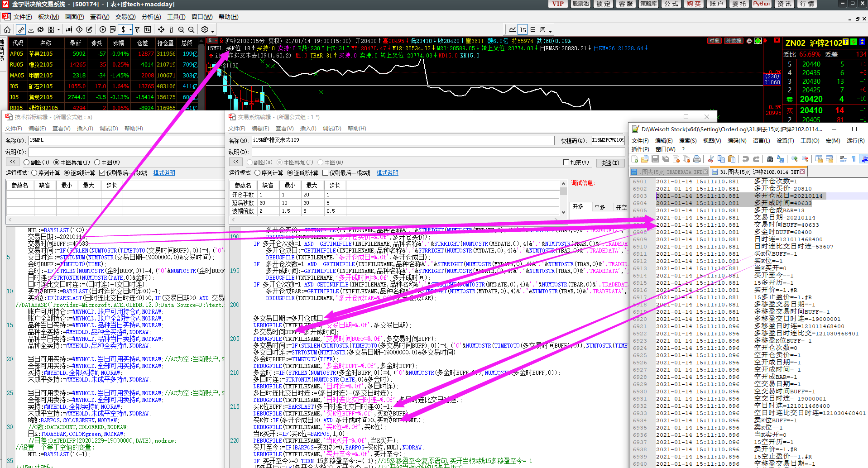Click 说明 field in trading system editor
This screenshot has height=468, width=868.
click(438, 152)
